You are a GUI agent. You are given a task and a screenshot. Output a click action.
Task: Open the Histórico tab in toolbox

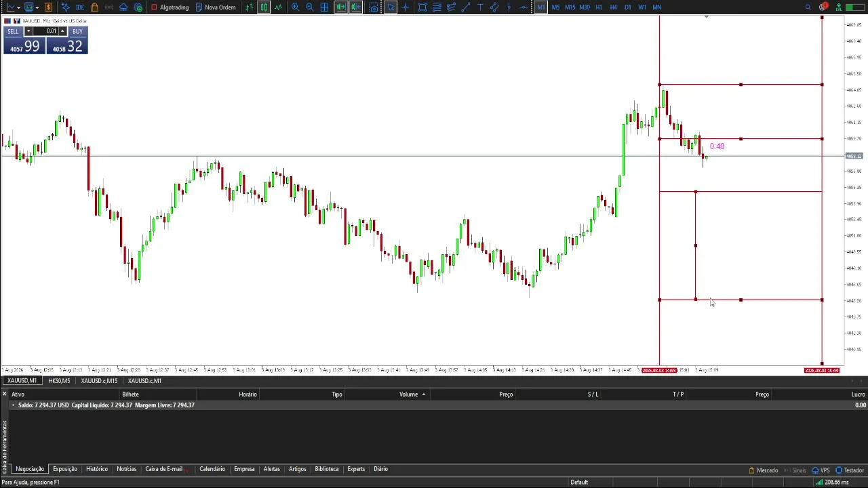[x=97, y=469]
